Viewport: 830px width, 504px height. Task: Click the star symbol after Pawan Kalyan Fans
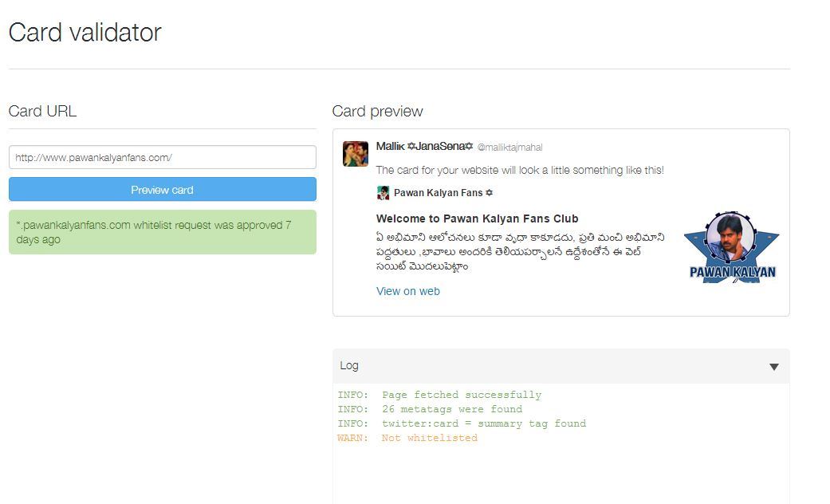tap(486, 192)
